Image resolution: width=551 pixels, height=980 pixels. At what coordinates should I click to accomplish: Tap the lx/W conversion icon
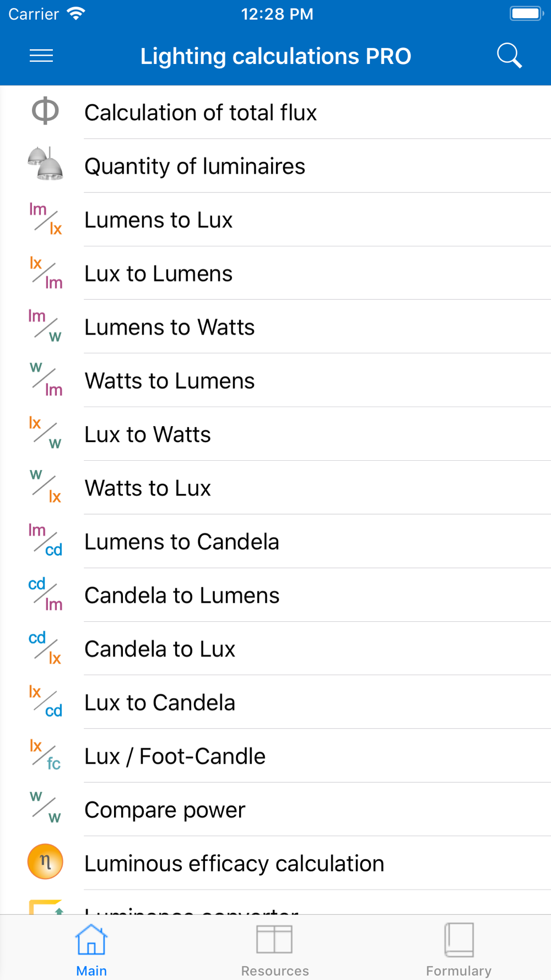click(x=45, y=433)
